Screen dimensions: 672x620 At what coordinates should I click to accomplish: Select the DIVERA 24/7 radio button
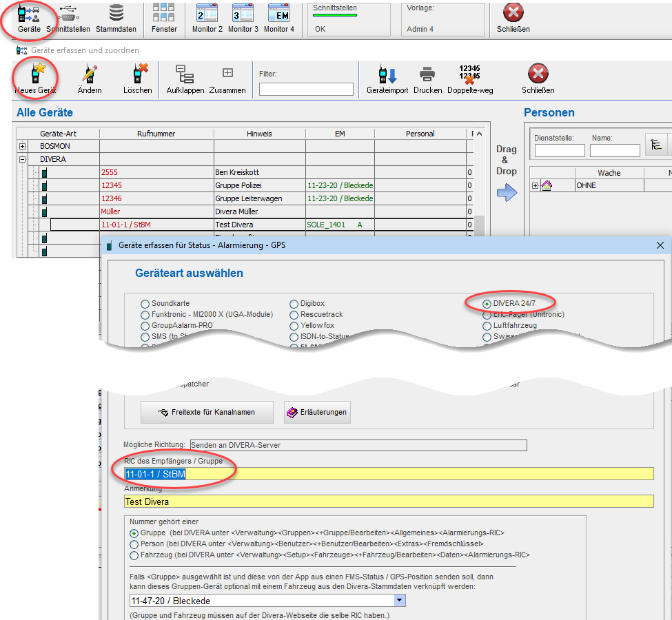pyautogui.click(x=488, y=304)
